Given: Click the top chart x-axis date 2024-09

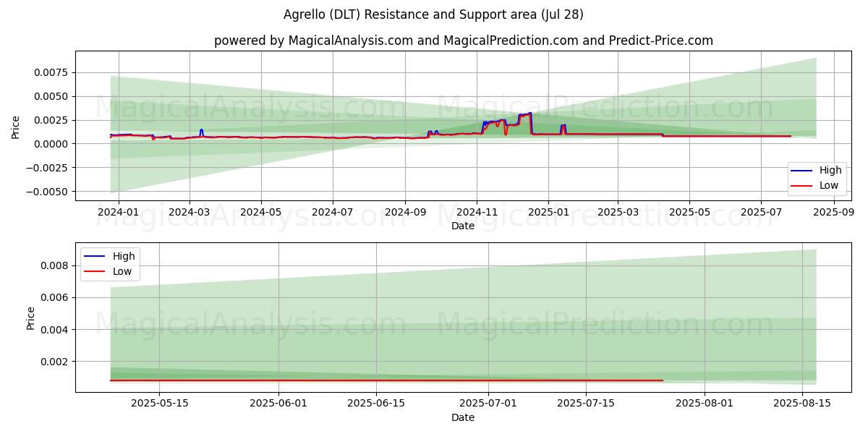Looking at the screenshot, I should (x=404, y=212).
